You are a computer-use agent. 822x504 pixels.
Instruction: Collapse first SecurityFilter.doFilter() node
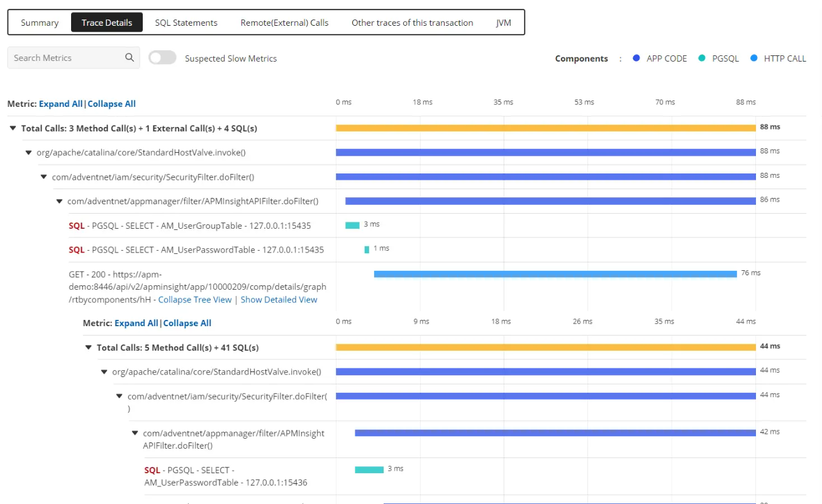[43, 177]
